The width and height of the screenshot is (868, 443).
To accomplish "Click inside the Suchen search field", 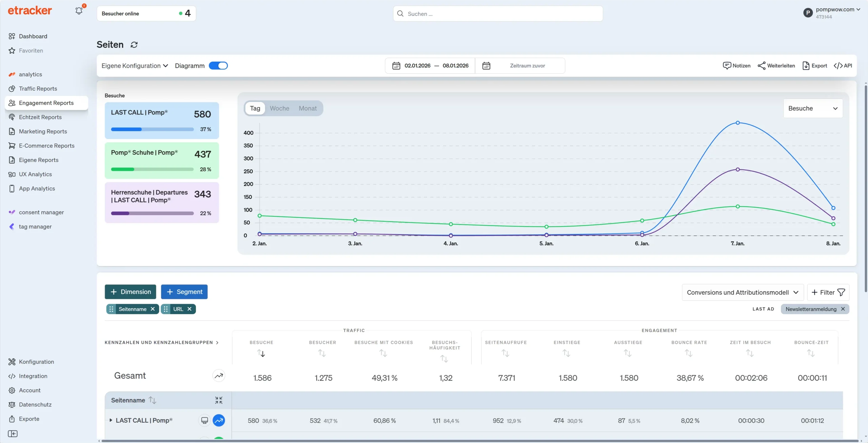I will click(x=497, y=14).
